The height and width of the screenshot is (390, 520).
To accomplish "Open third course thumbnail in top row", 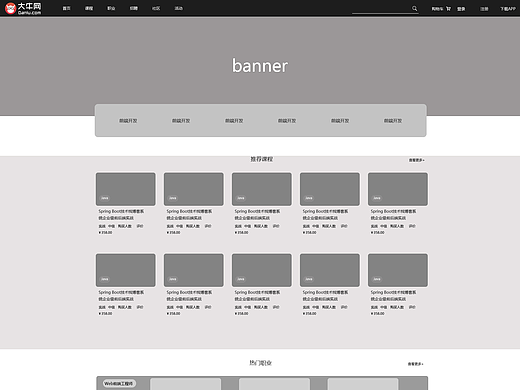I will [x=262, y=189].
